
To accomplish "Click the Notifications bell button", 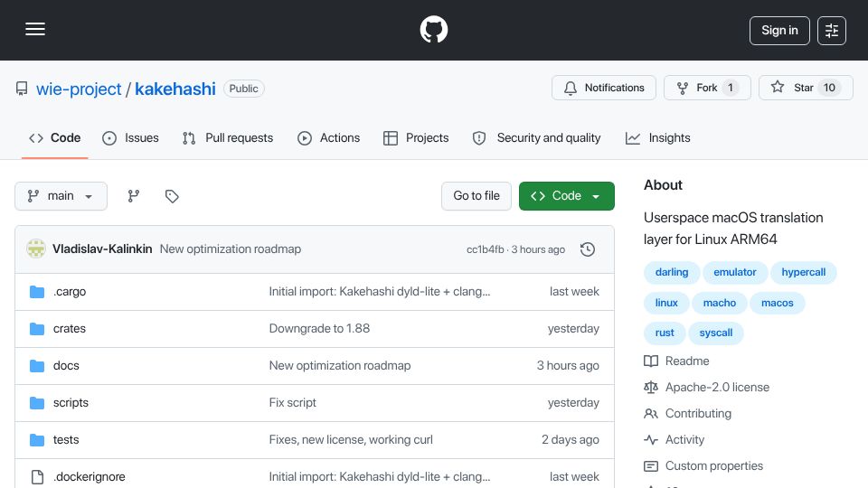I will 603,88.
